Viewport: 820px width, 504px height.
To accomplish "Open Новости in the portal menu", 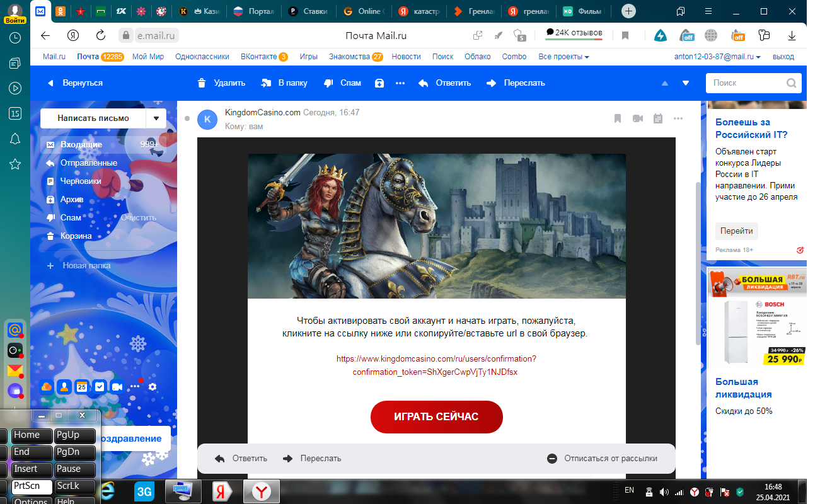I will point(406,57).
